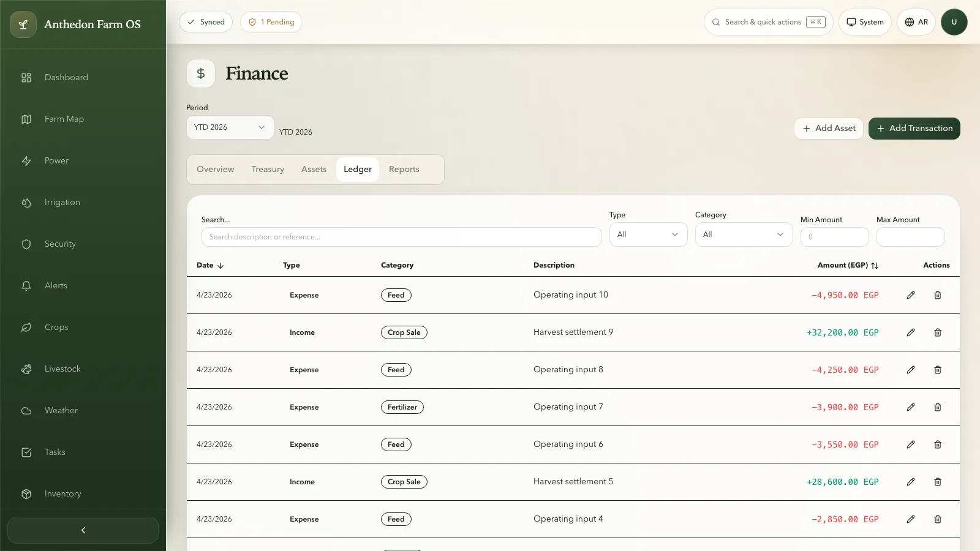
Task: Open Weather page
Action: (x=83, y=410)
